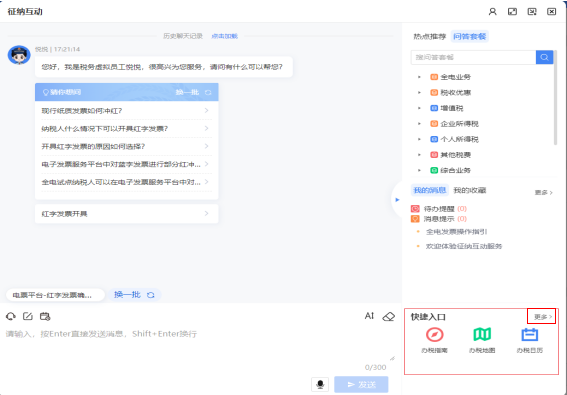Click the 个人所得税 category label
The height and width of the screenshot is (395, 567).
pyautogui.click(x=460, y=139)
